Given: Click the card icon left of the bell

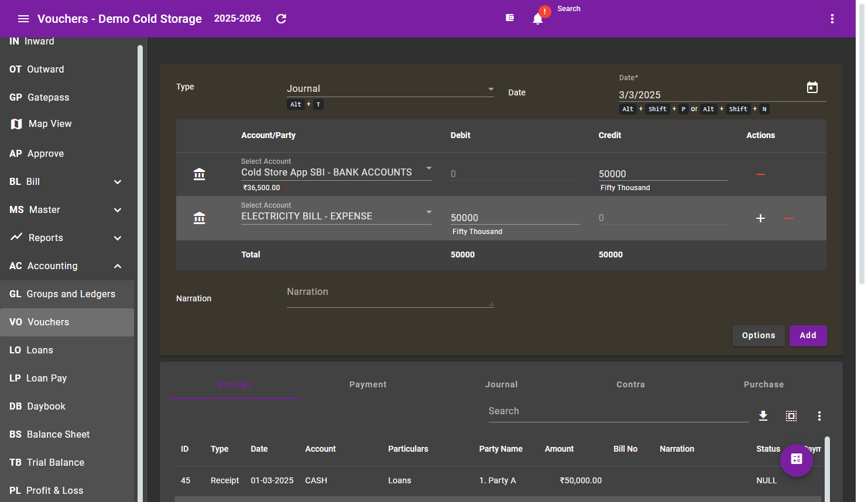Looking at the screenshot, I should [510, 18].
